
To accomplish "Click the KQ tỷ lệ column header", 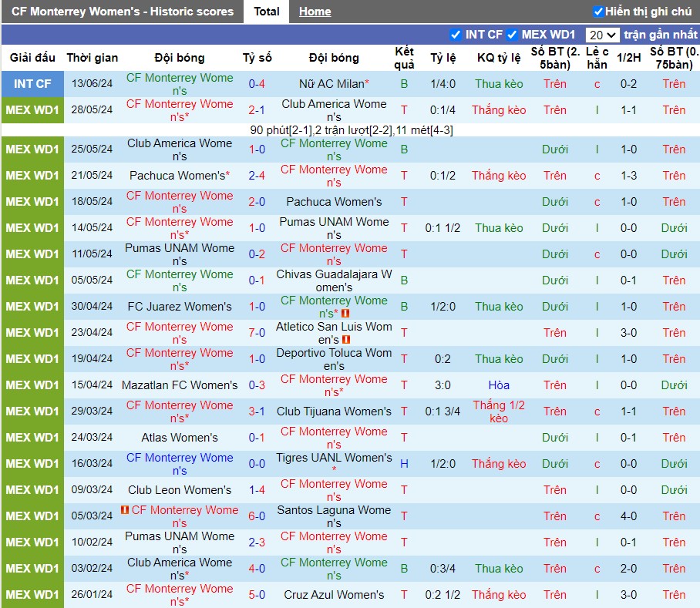I will (499, 58).
